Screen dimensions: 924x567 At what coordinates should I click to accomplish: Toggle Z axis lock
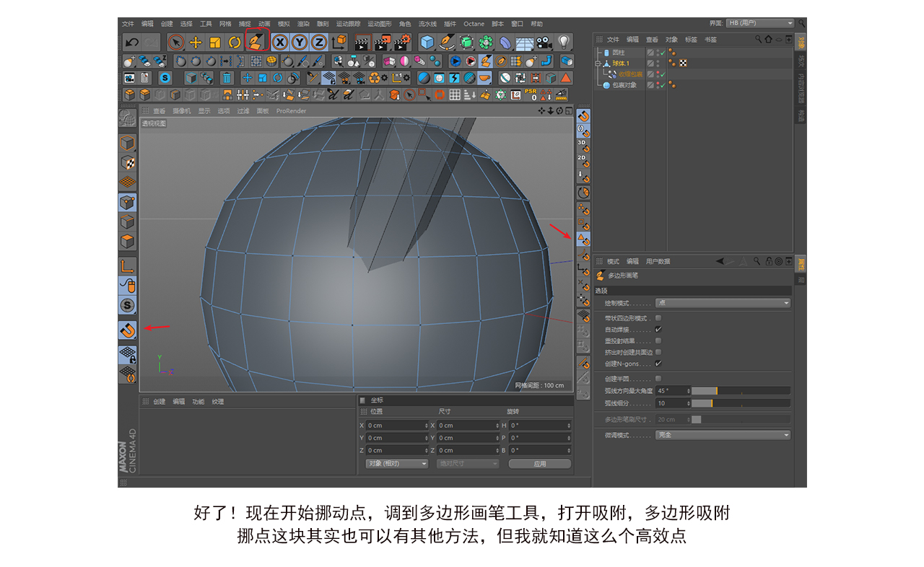click(x=318, y=43)
